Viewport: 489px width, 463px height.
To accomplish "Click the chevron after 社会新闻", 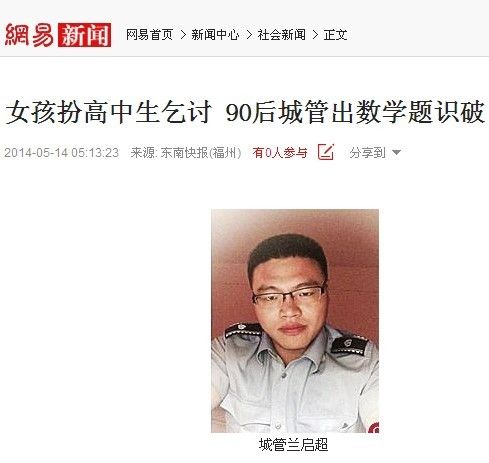I will (315, 35).
